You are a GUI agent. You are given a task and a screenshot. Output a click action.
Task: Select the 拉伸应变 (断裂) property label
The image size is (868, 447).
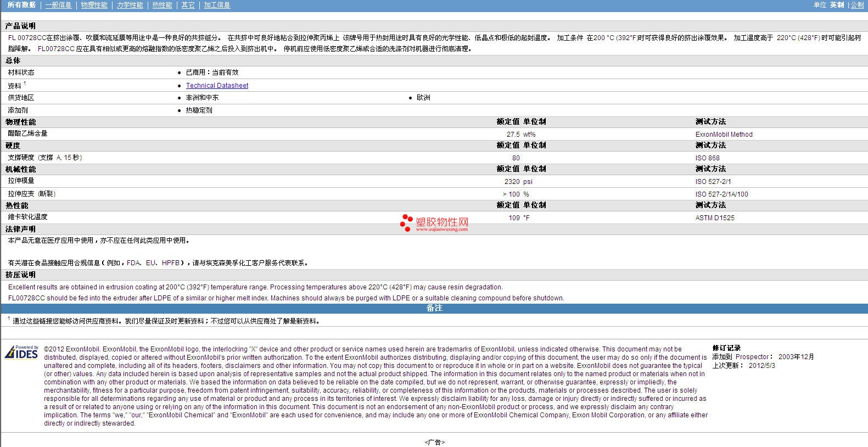pyautogui.click(x=31, y=194)
